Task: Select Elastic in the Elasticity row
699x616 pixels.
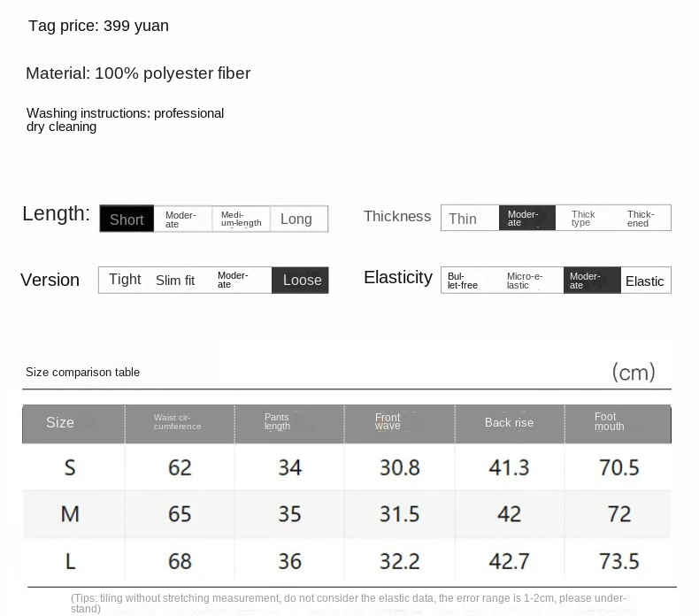Action: [644, 281]
